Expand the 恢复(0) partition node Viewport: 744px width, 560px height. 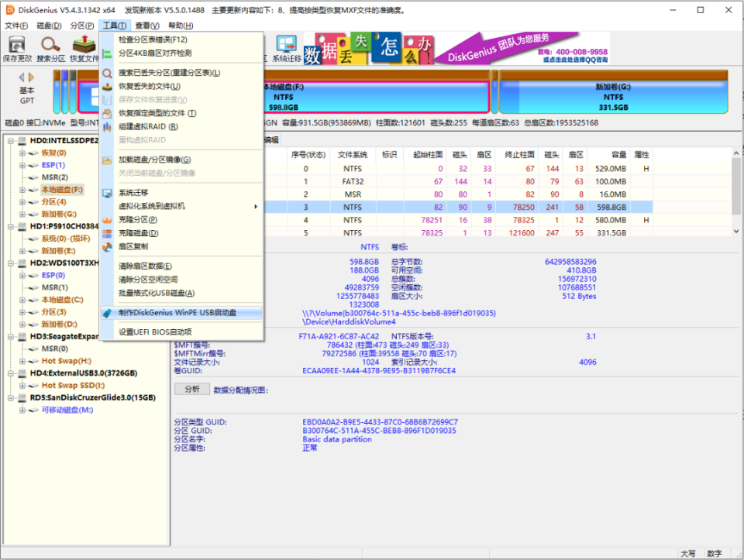point(22,153)
